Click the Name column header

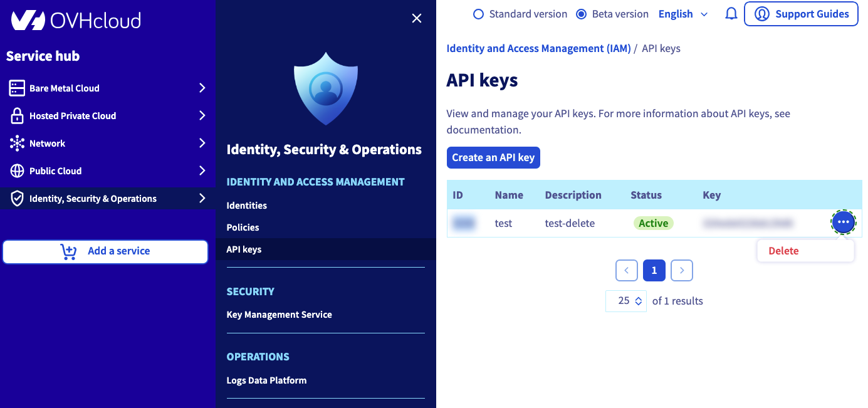tap(509, 195)
